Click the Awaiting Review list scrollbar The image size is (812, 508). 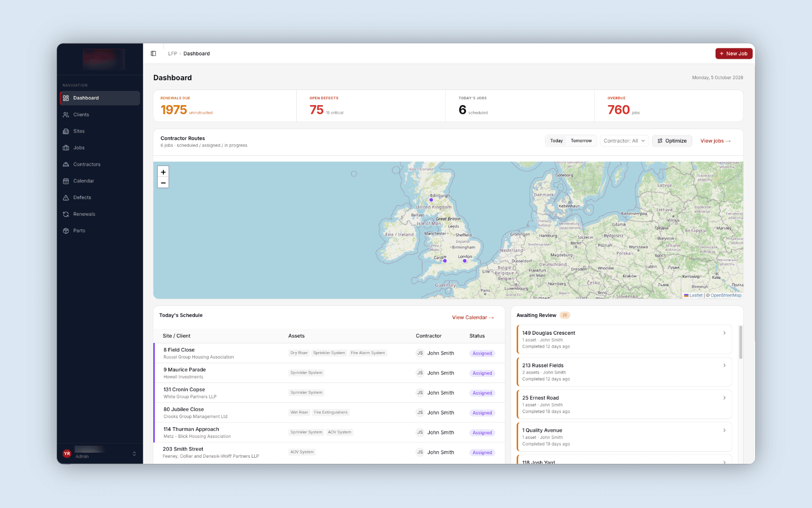(740, 342)
